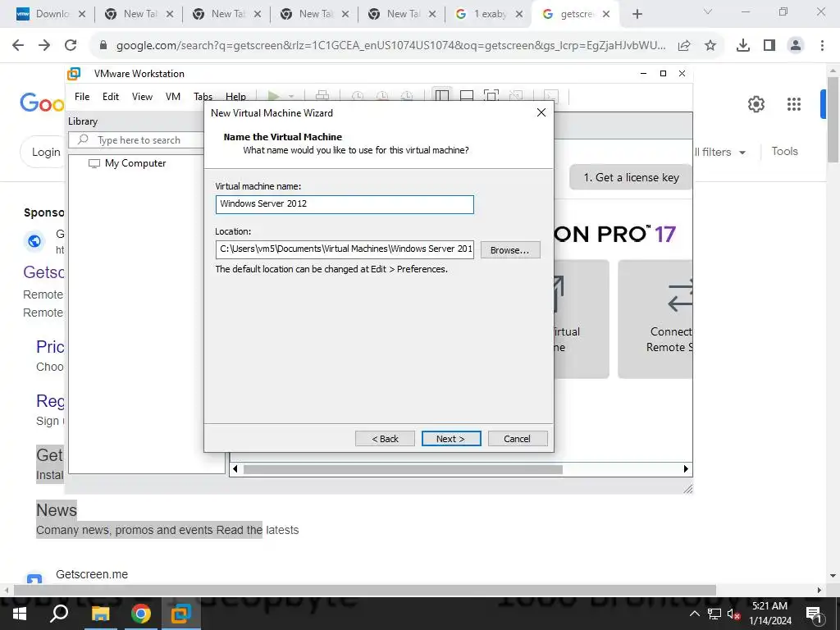Click the muted volume tray icon

[733, 614]
